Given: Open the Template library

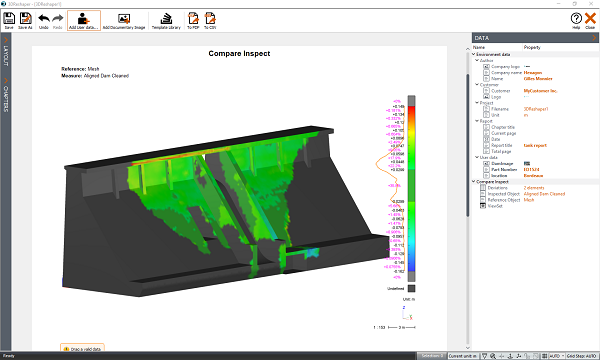Looking at the screenshot, I should pos(166,20).
